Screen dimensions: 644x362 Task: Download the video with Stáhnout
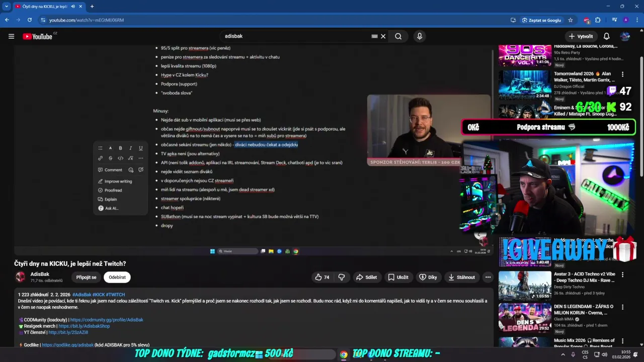point(461,277)
